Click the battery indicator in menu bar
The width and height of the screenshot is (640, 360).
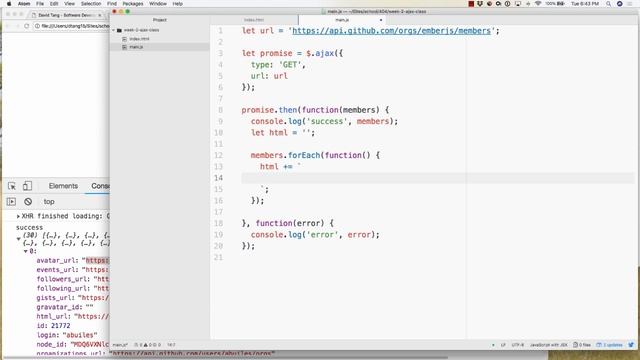[x=556, y=4]
